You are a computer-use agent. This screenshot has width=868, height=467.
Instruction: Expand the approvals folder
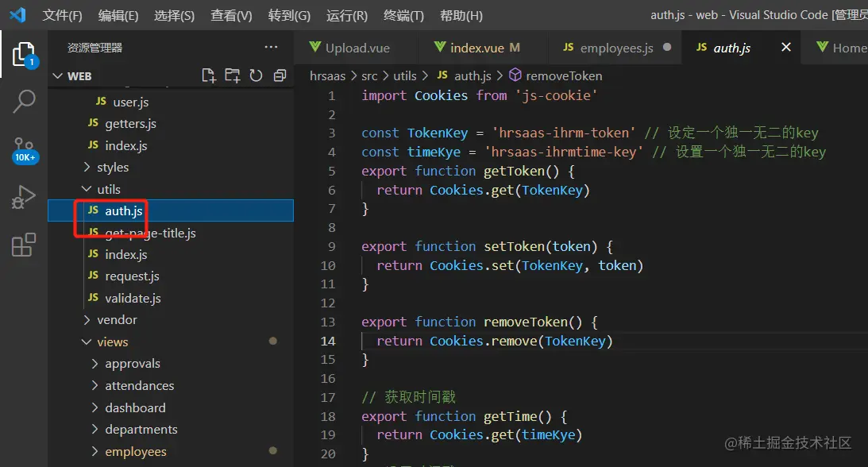[x=95, y=363]
